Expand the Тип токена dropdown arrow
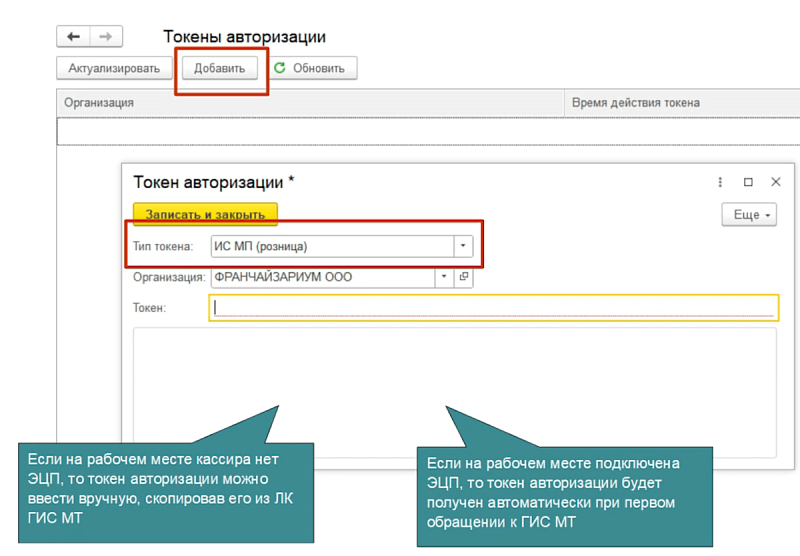Image resolution: width=800 pixels, height=556 pixels. 463,246
